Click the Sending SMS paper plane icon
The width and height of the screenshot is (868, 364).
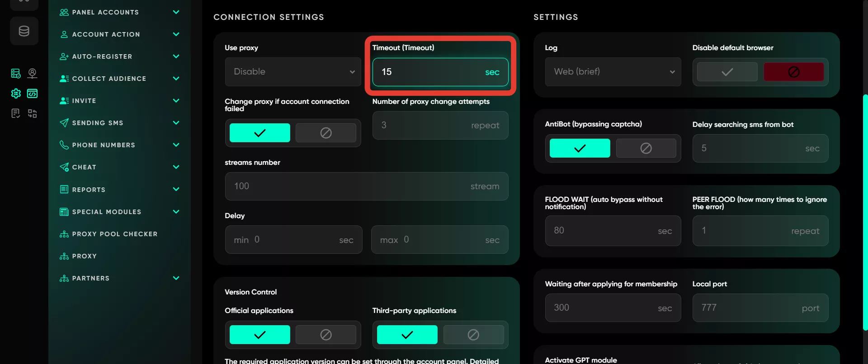pyautogui.click(x=64, y=123)
